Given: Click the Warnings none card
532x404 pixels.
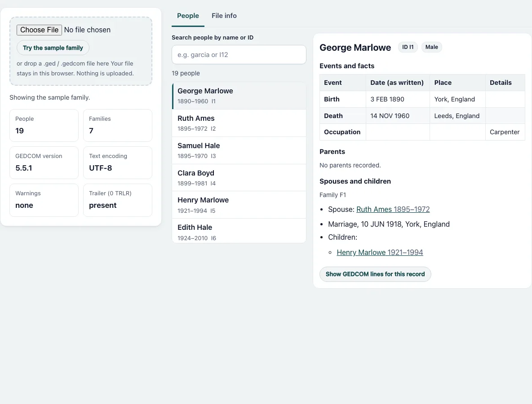Looking at the screenshot, I should click(44, 200).
